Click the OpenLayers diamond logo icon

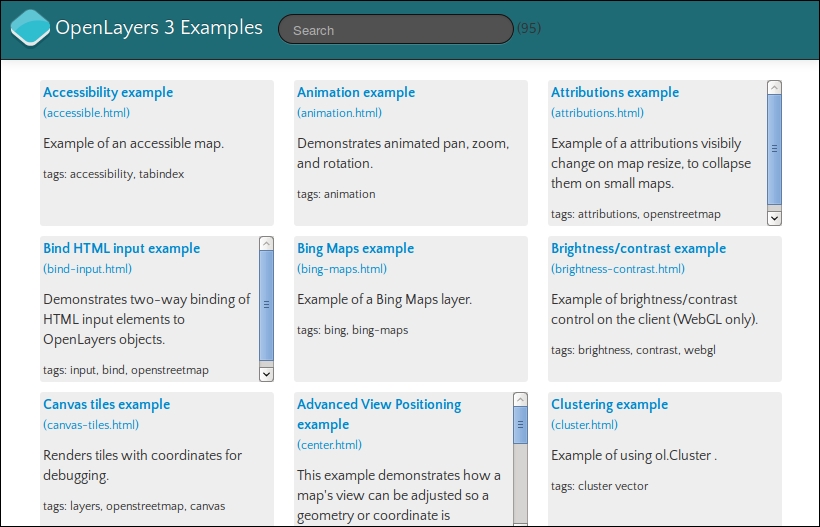click(x=30, y=28)
